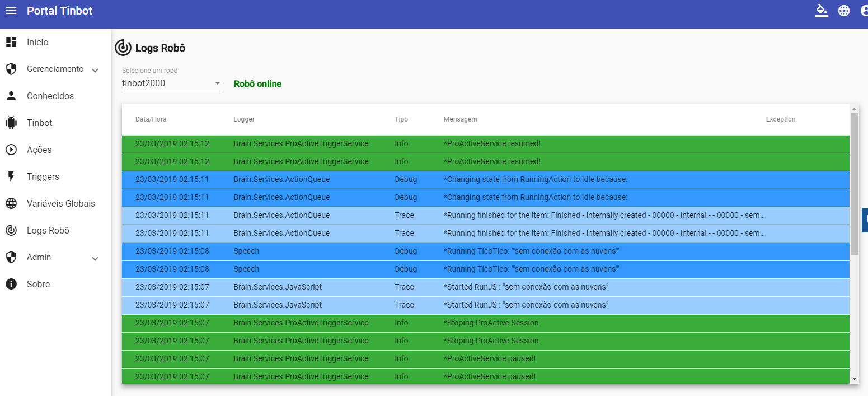
Task: Open Conhecidos menu item
Action: 50,96
